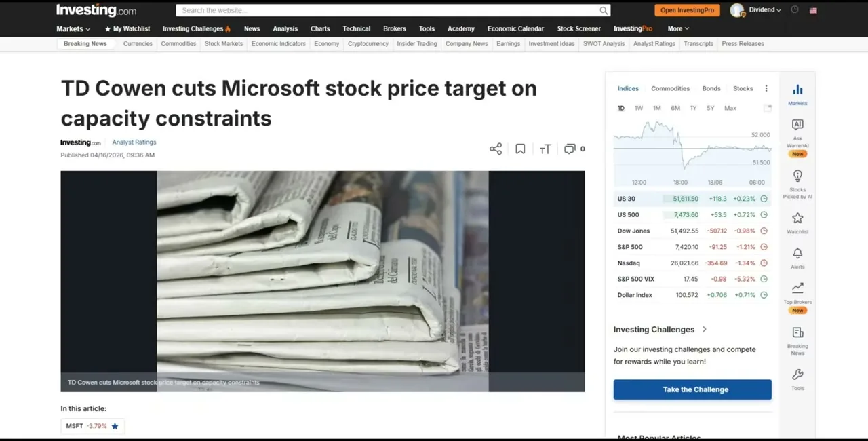Select the 1W chart range

point(639,108)
